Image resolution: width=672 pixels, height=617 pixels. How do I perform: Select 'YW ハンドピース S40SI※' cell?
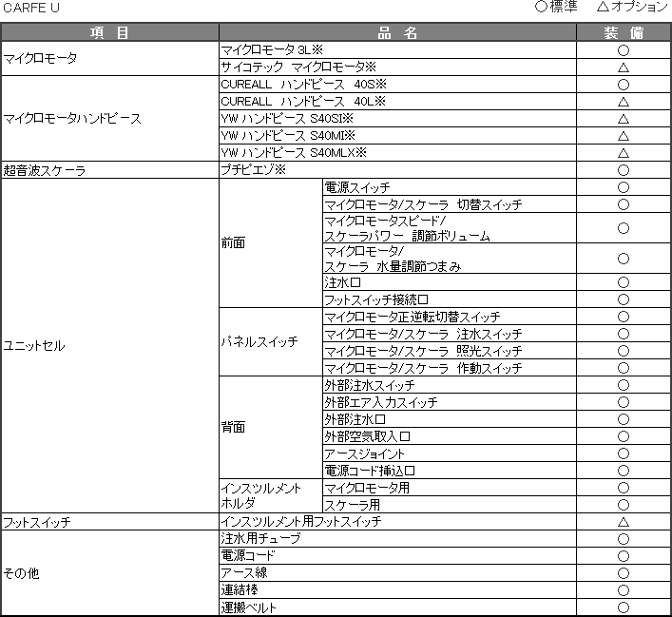(x=397, y=119)
